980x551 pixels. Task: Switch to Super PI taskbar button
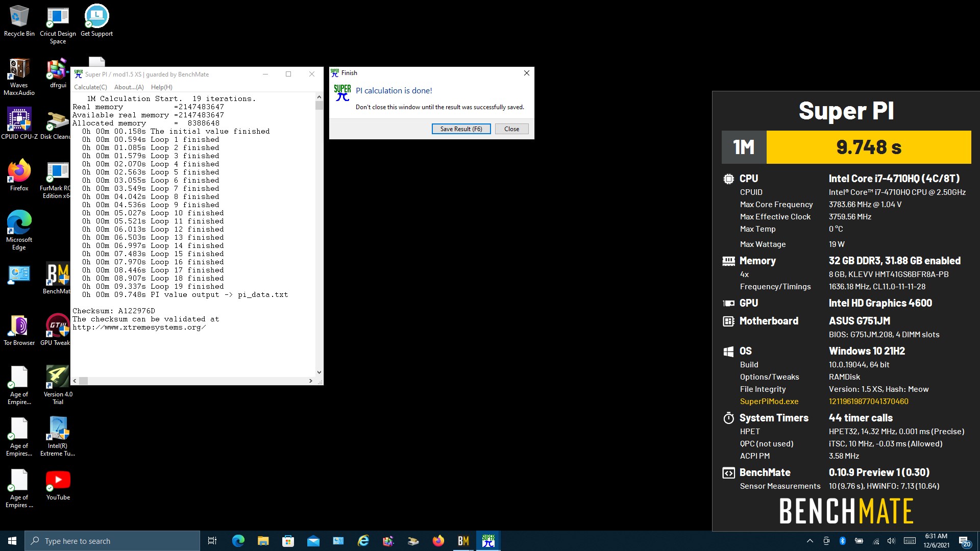tap(488, 541)
